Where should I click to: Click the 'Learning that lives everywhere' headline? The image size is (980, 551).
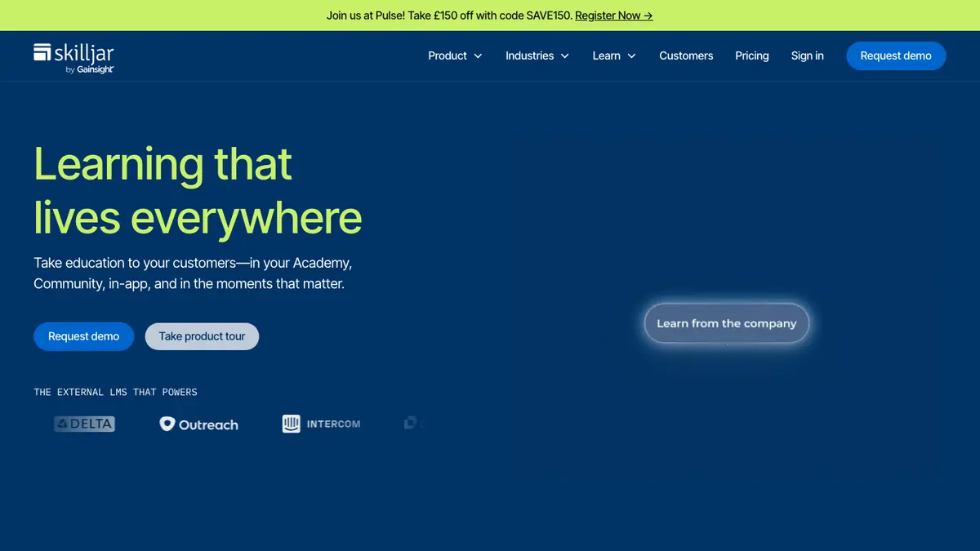coord(198,190)
